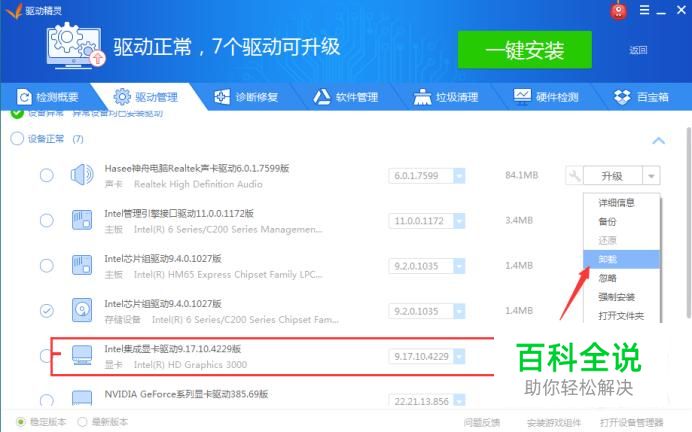Click the 检测概要 refresh icon

coord(24,97)
